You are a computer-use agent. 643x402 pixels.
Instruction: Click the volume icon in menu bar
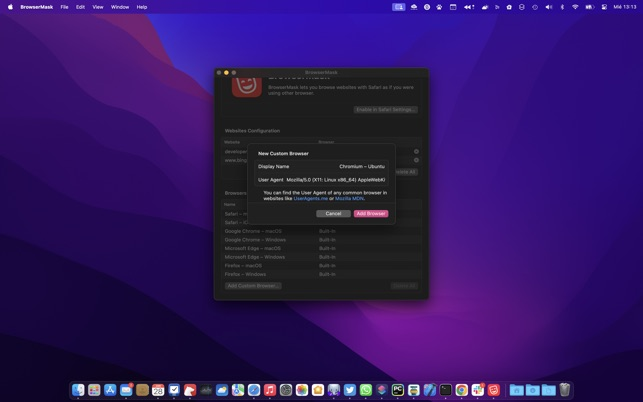[x=548, y=7]
